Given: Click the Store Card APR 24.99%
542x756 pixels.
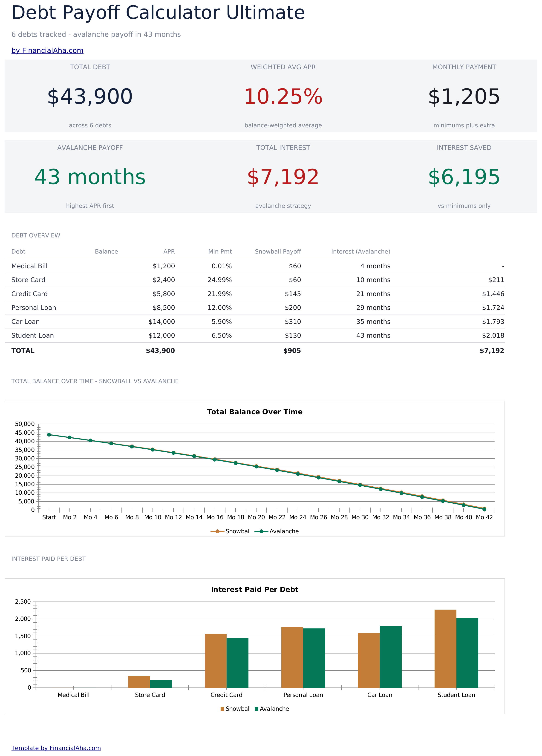Looking at the screenshot, I should 219,280.
